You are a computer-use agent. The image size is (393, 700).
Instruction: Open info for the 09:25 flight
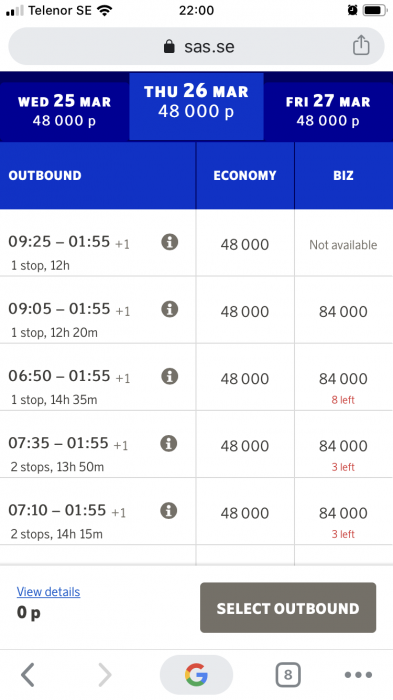tap(170, 242)
